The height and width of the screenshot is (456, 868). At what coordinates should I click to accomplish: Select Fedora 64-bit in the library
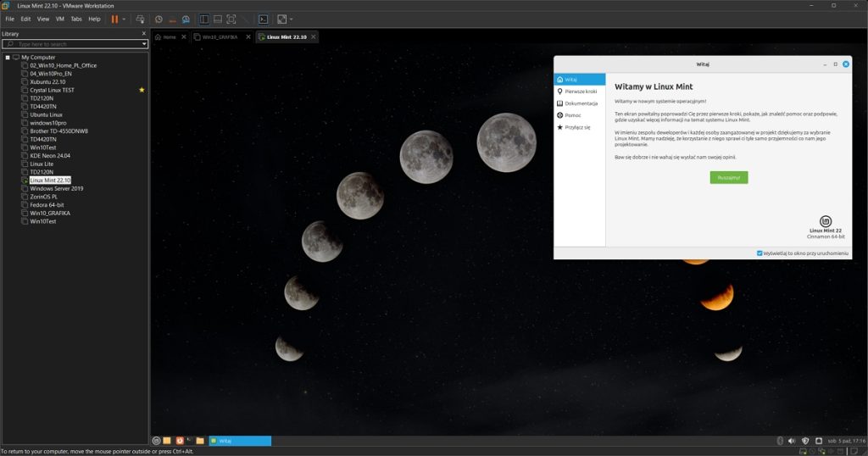(49, 205)
